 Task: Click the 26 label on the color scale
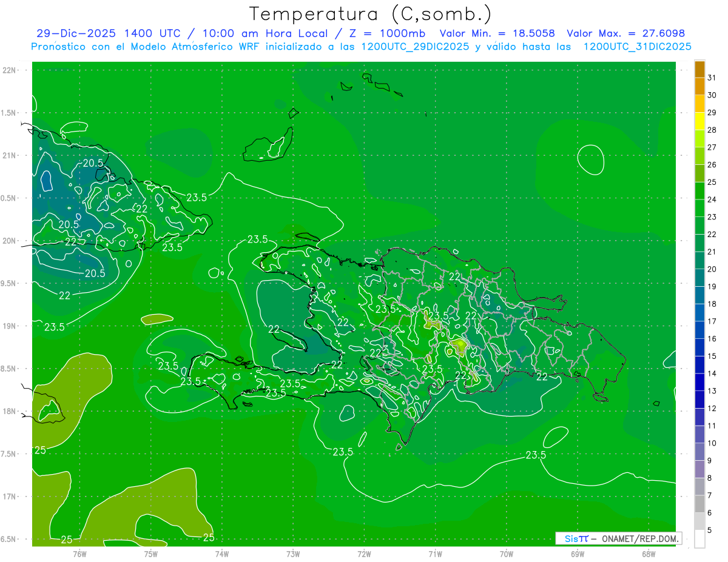[712, 164]
